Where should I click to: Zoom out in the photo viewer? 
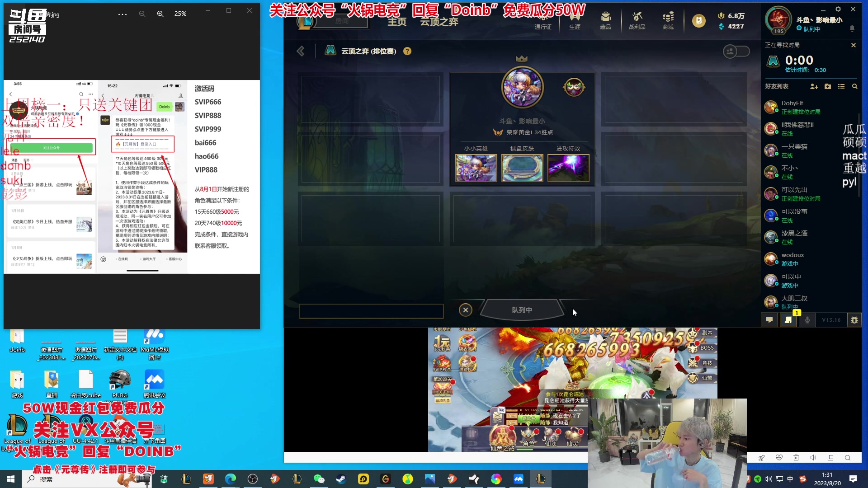(142, 14)
